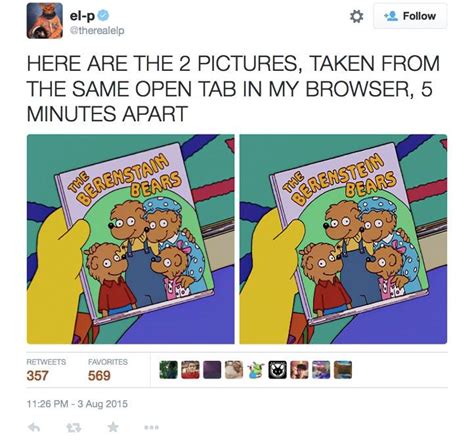Click the blue verified badge
This screenshot has width=474, height=448.
point(103,15)
